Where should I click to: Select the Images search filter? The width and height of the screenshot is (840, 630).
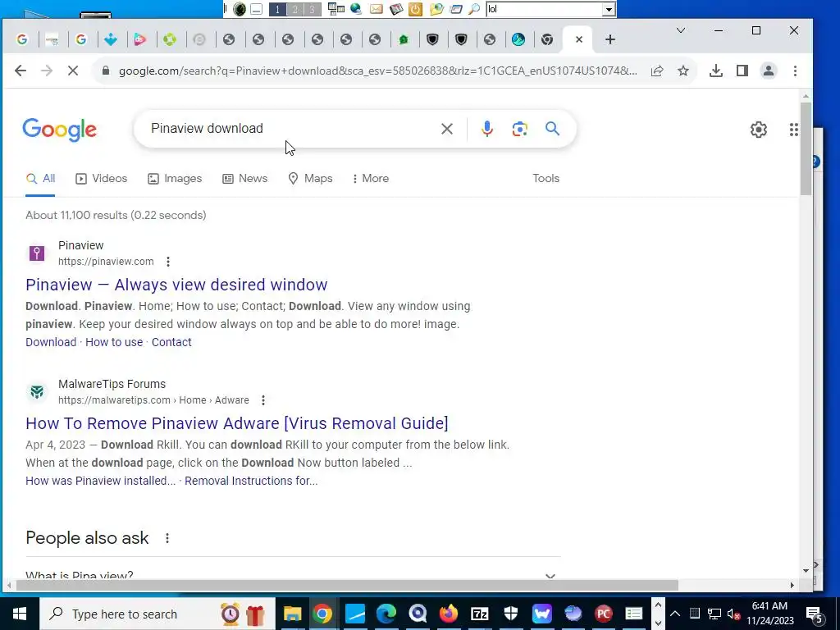point(175,178)
